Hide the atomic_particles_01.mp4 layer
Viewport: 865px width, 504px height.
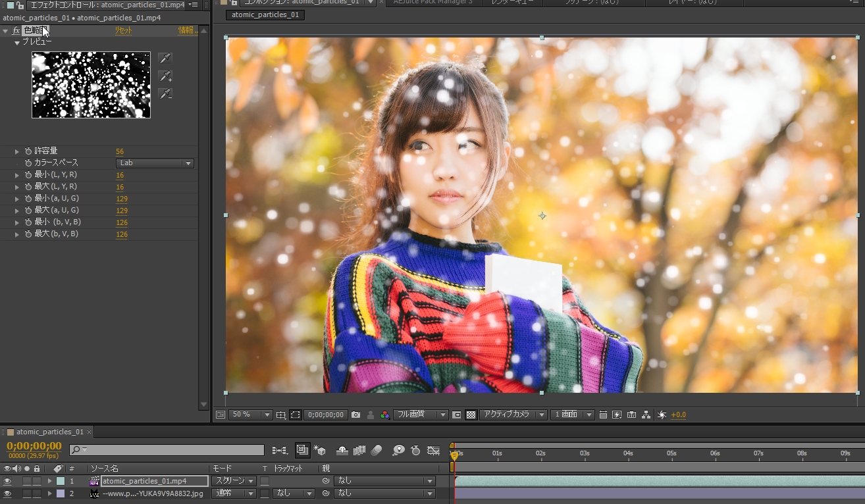7,481
